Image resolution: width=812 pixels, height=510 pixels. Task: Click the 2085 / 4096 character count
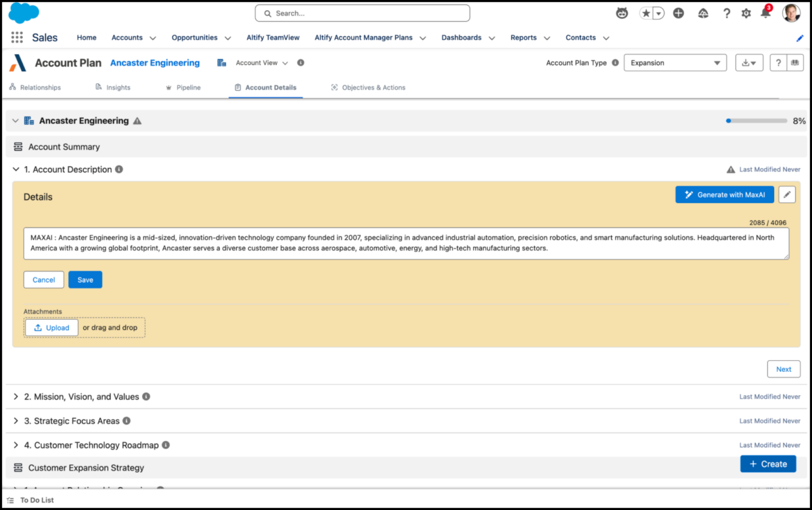tap(768, 223)
